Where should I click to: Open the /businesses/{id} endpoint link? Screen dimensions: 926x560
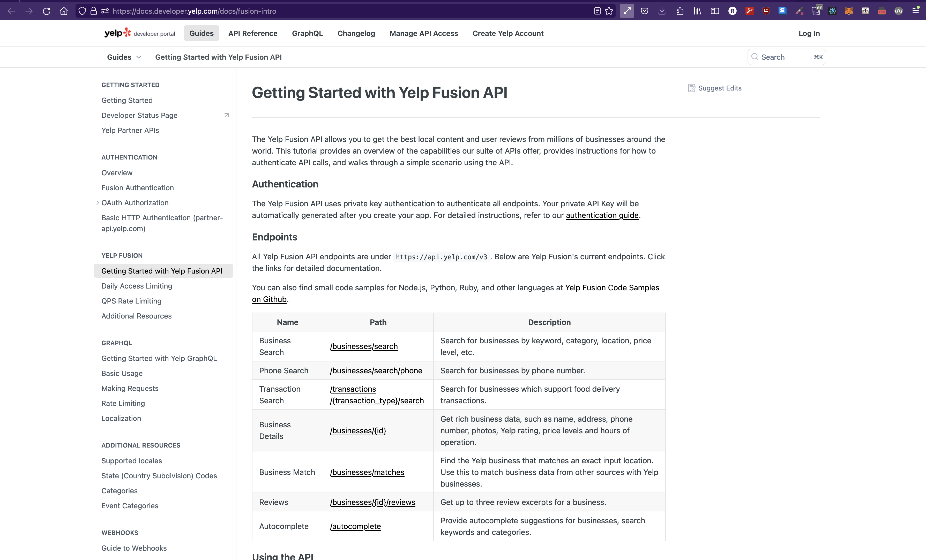[x=358, y=430]
